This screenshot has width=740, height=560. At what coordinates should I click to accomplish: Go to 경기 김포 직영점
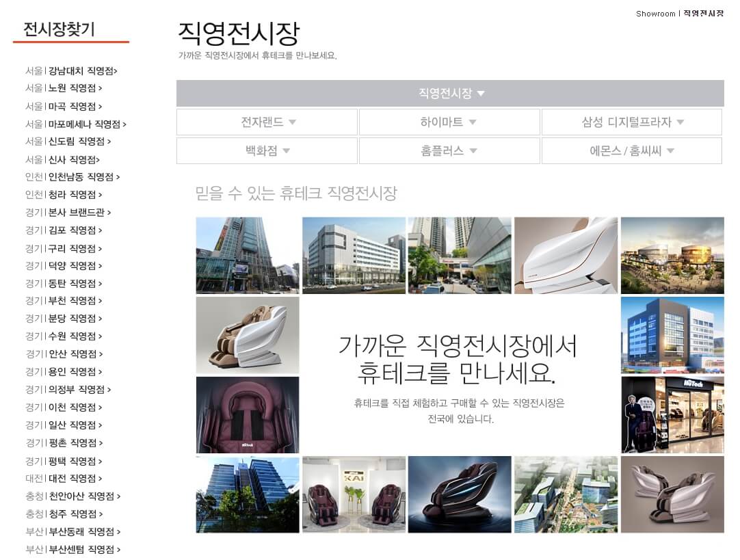pos(64,230)
